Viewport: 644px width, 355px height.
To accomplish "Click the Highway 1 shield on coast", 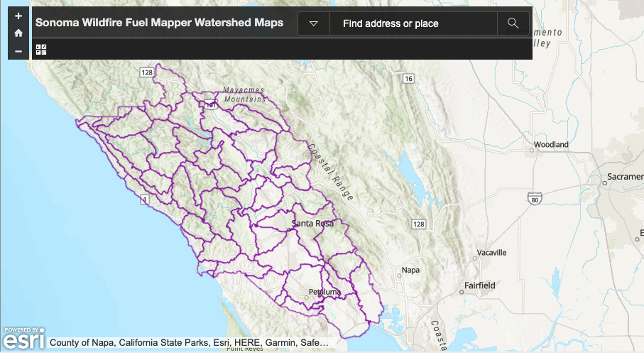I will point(144,200).
